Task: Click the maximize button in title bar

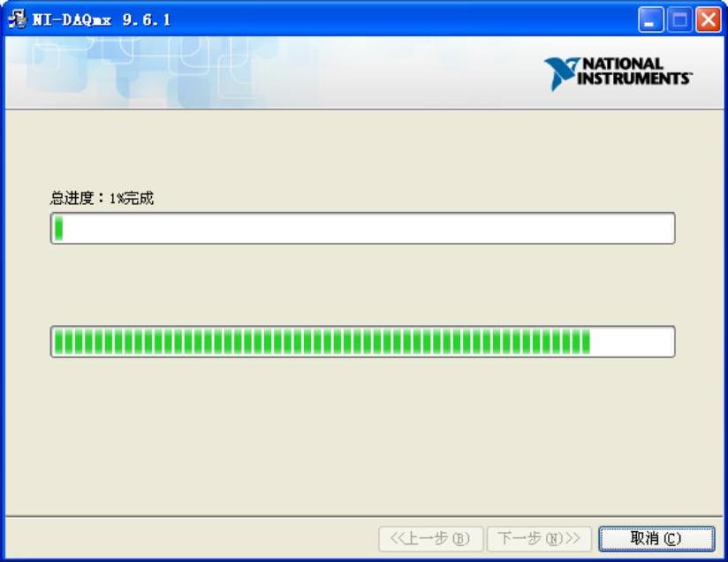Action: click(x=679, y=19)
